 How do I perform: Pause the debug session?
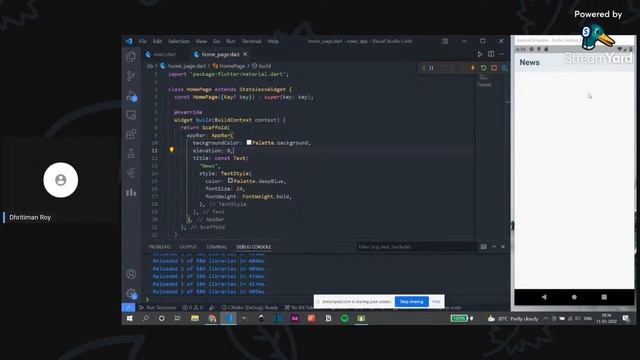431,68
